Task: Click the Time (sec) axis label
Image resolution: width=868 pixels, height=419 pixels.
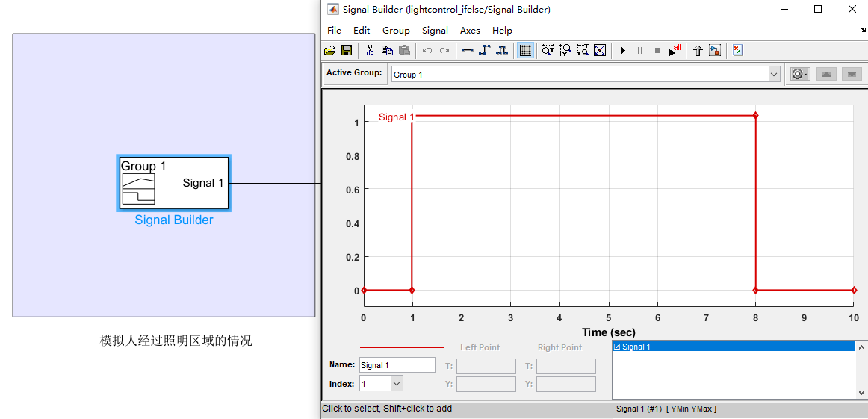Action: tap(608, 332)
